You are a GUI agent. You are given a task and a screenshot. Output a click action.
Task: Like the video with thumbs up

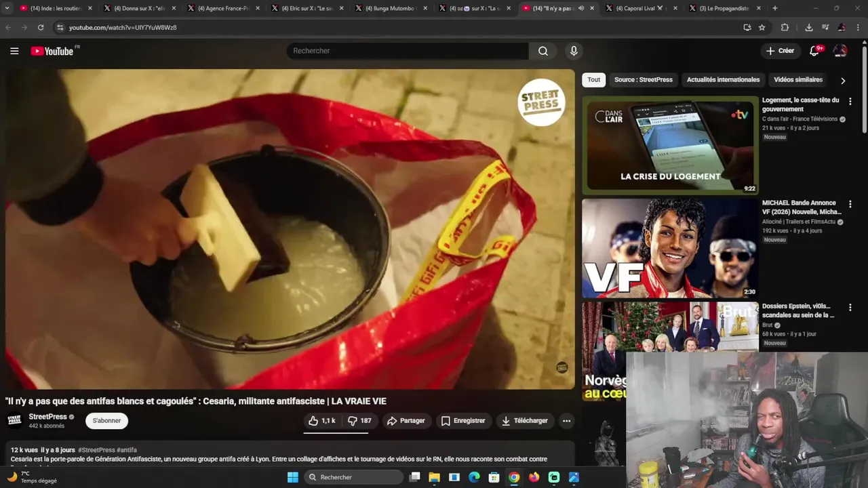322,421
